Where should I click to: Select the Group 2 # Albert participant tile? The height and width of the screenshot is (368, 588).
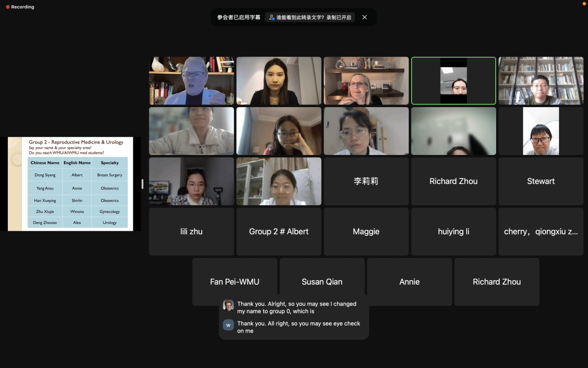coord(279,231)
